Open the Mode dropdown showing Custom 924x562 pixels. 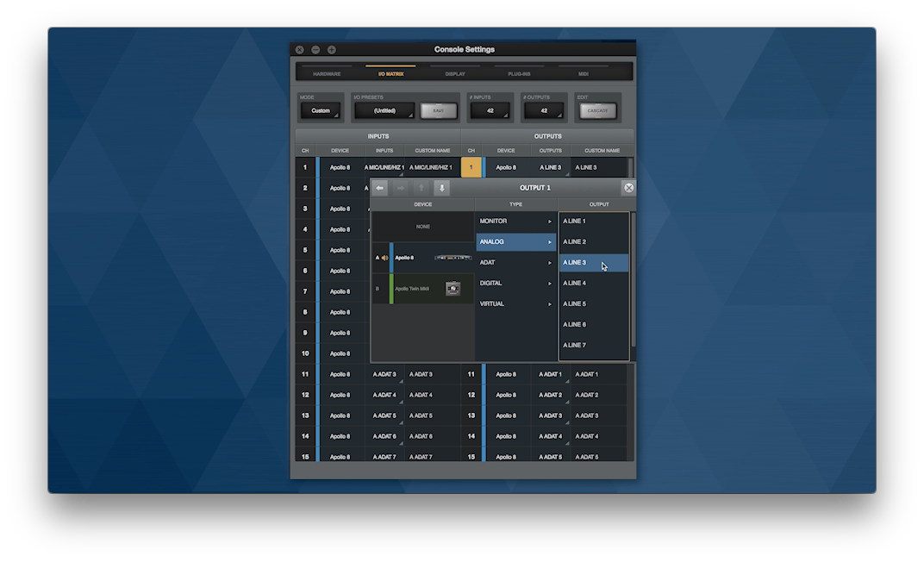321,111
